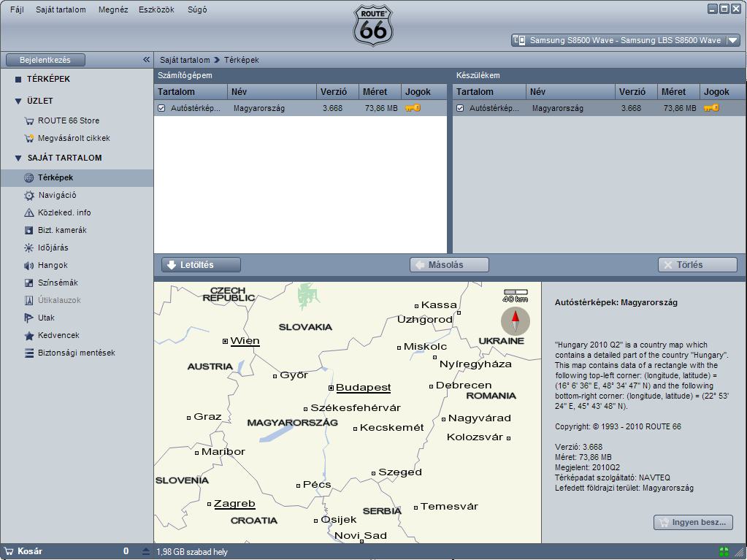The height and width of the screenshot is (560, 747).
Task: Click the Számítógépem panel header
Action: [x=301, y=75]
